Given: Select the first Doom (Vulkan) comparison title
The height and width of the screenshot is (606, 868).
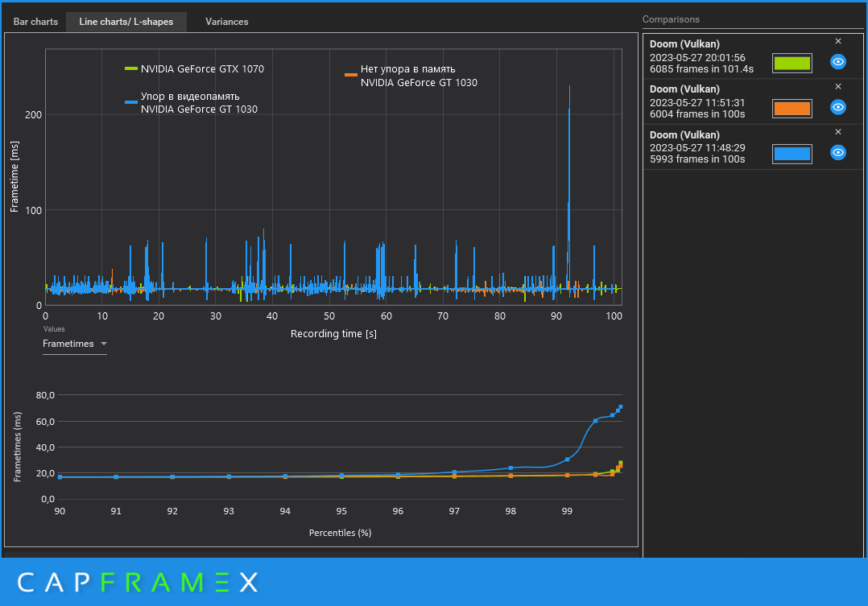Looking at the screenshot, I should (x=684, y=44).
